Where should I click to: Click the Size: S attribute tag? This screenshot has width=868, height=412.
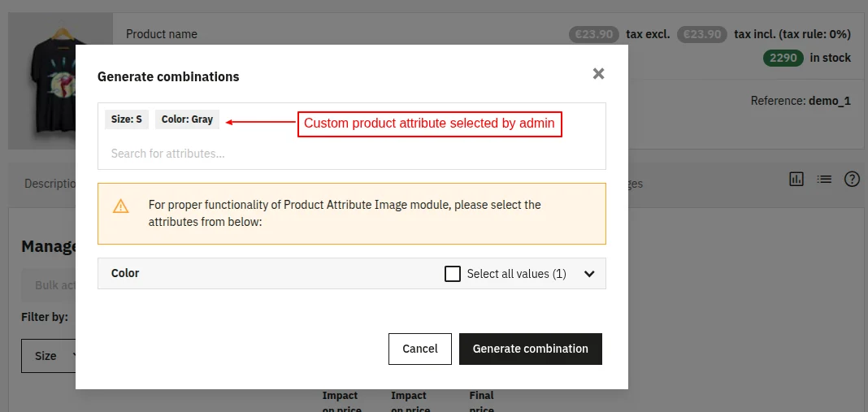coord(126,119)
